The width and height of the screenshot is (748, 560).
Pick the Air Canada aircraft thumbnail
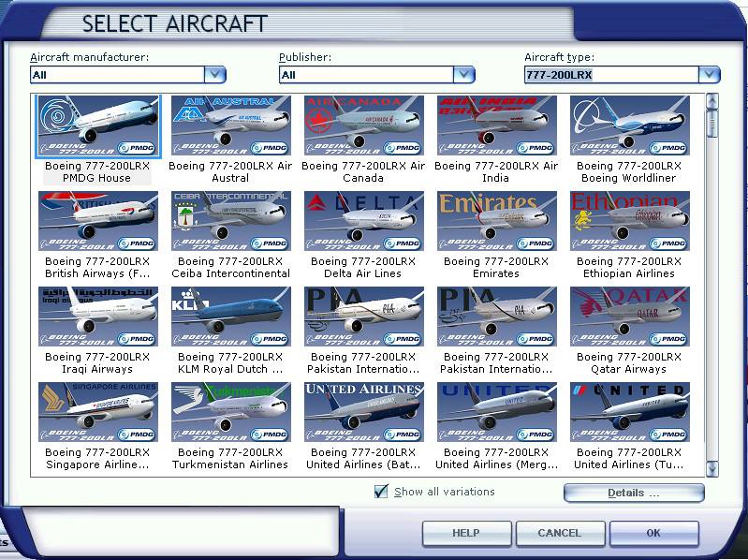tap(363, 125)
